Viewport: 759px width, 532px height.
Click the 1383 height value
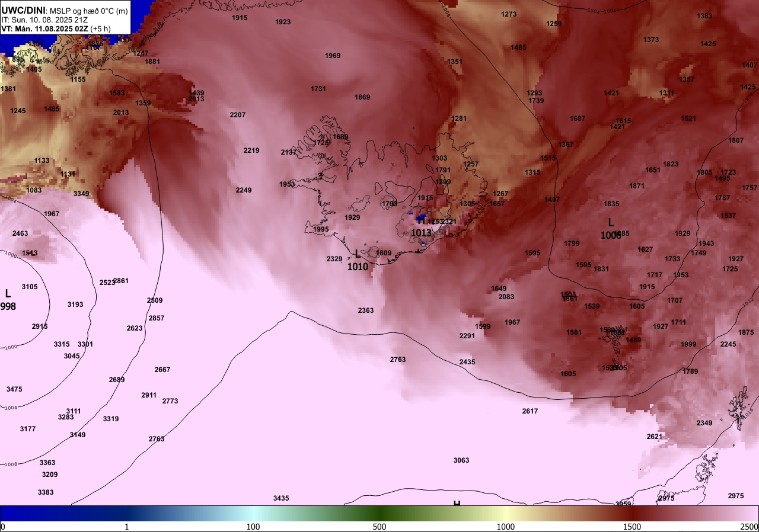coord(704,16)
